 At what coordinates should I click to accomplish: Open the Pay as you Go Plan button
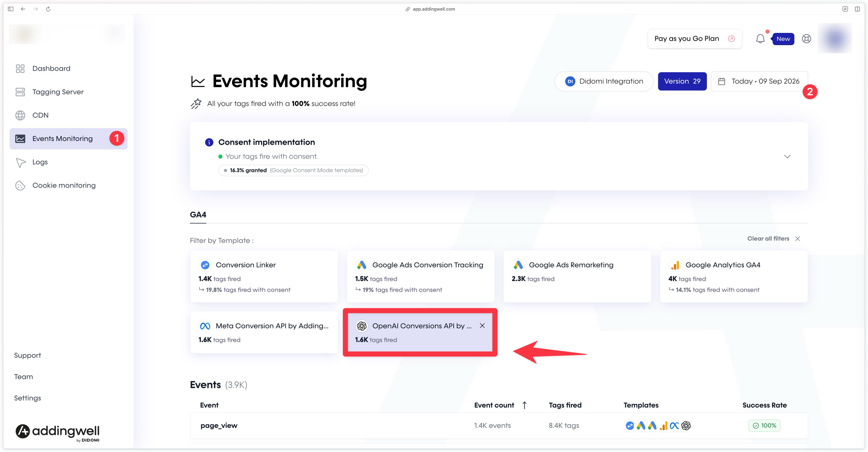coord(694,39)
